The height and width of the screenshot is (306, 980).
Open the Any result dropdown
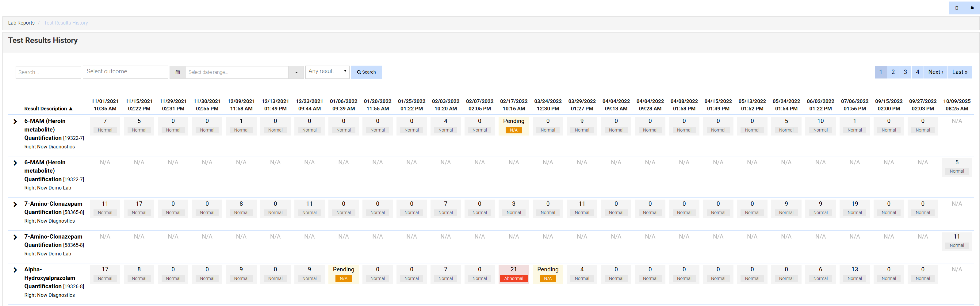(x=327, y=71)
